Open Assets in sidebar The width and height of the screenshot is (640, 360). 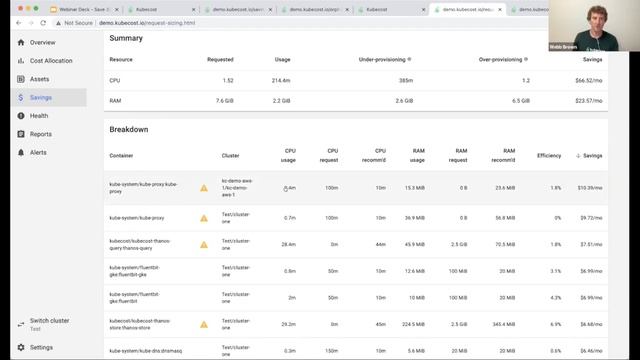click(39, 79)
